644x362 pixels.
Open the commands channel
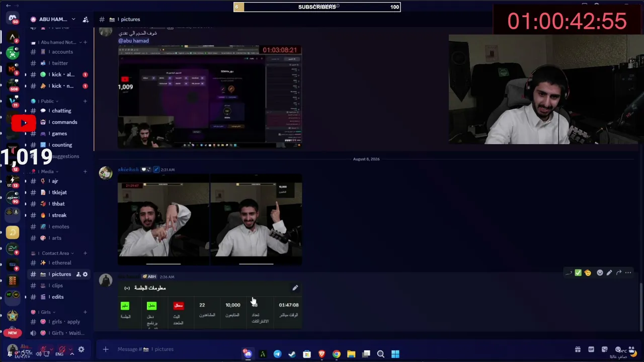click(x=59, y=122)
